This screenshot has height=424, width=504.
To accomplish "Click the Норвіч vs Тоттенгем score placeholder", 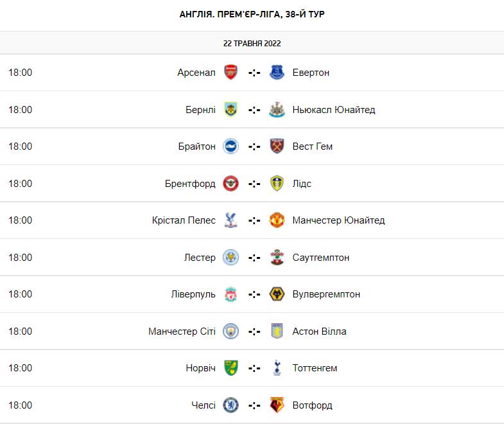I will click(x=254, y=368).
